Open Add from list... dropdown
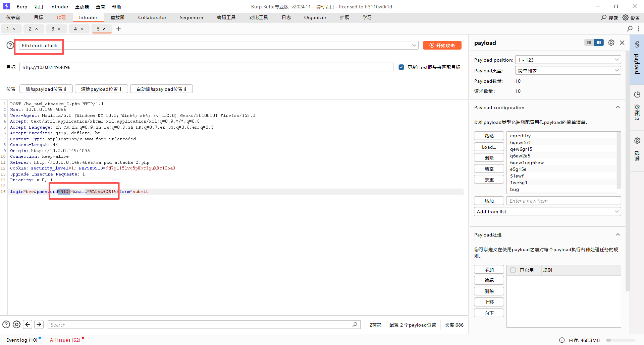This screenshot has width=644, height=345. [547, 212]
